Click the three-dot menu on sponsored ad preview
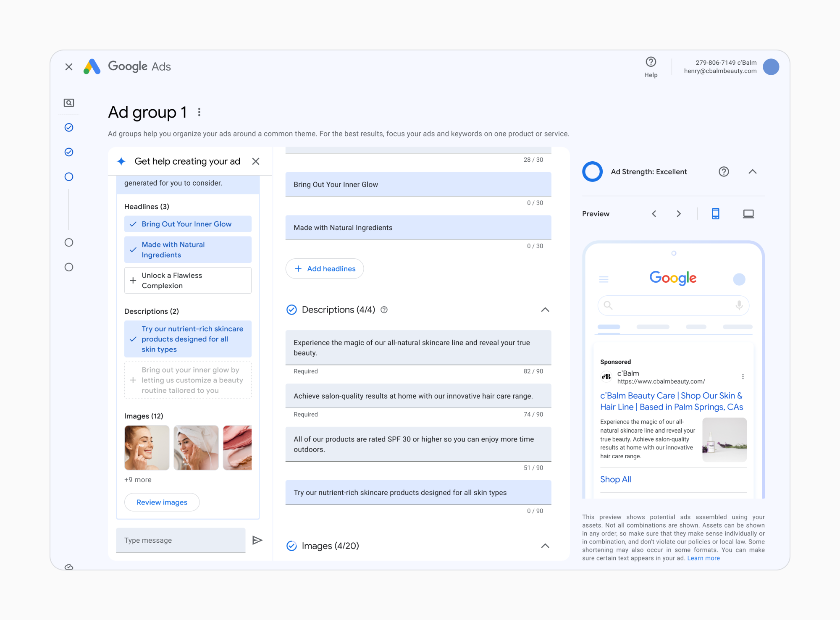The height and width of the screenshot is (620, 840). tap(743, 377)
